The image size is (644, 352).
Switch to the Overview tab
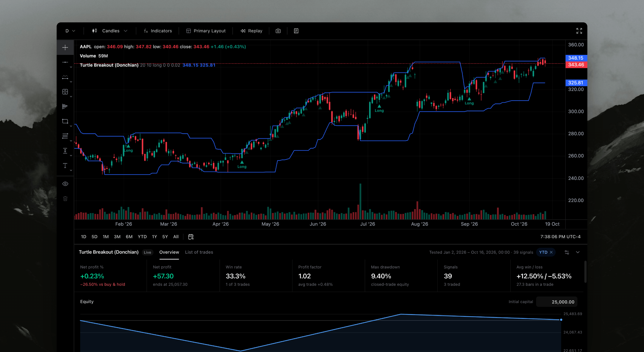169,252
